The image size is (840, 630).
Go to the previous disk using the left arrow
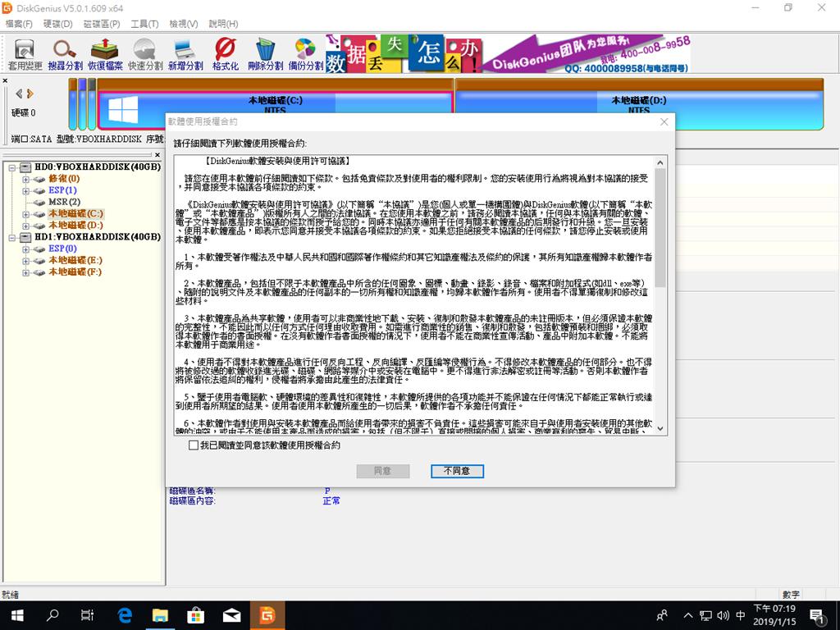pyautogui.click(x=20, y=94)
